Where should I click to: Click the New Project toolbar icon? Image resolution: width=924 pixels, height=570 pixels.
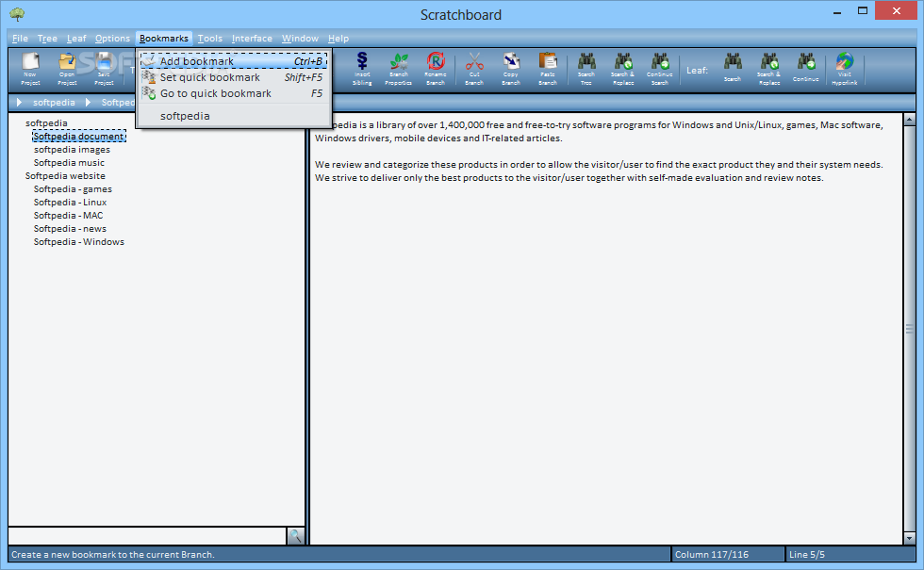tap(30, 68)
